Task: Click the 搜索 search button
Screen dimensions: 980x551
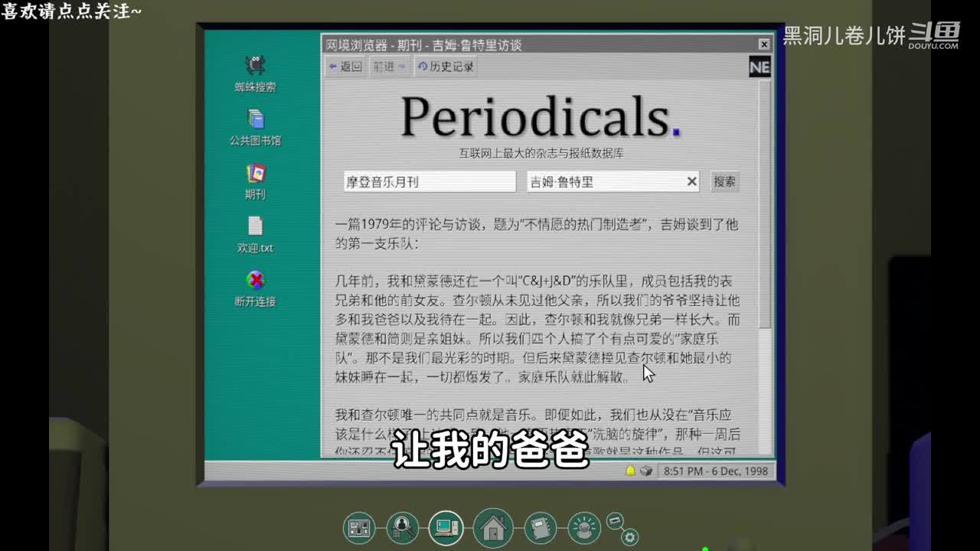Action: (724, 181)
